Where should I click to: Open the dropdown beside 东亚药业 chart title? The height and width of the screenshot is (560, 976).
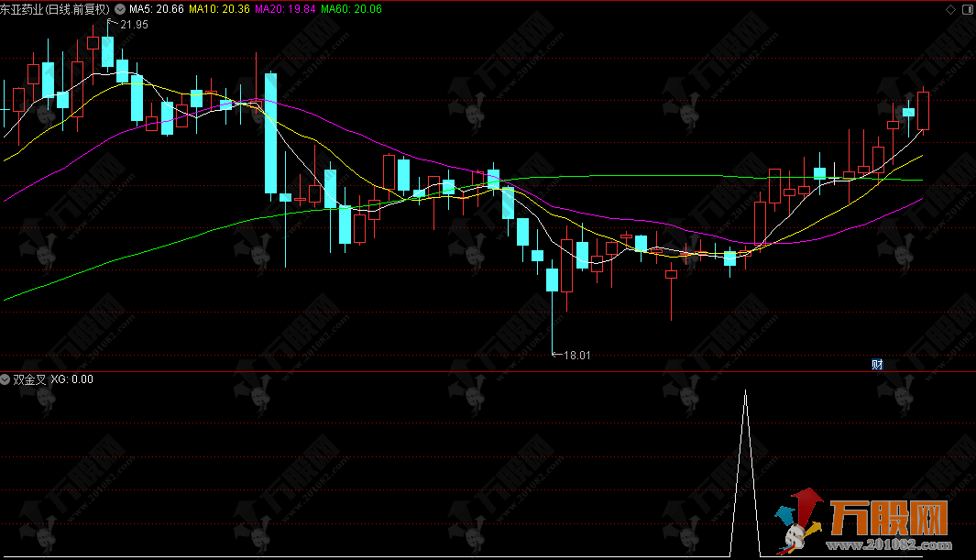[x=119, y=8]
